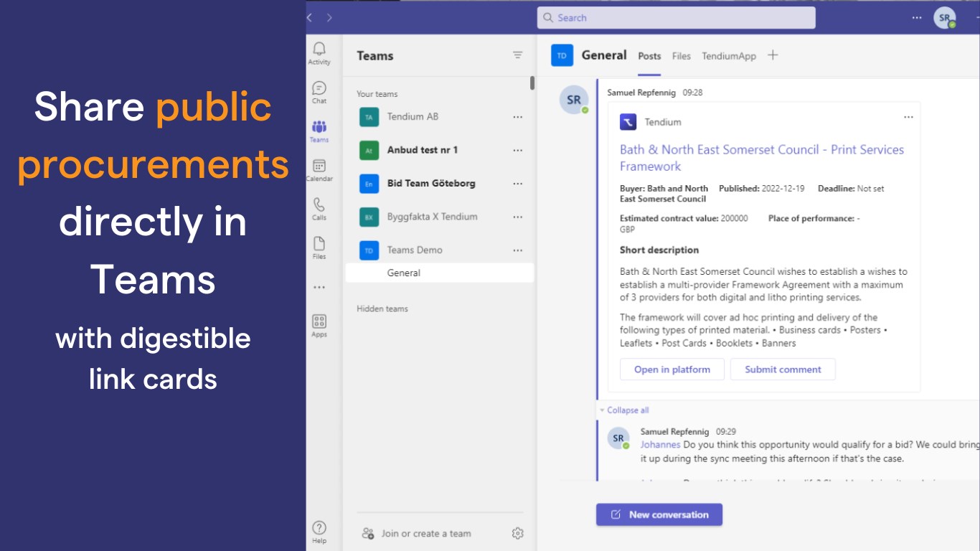Open more options for Tendium AB
The width and height of the screenshot is (980, 551).
click(x=518, y=117)
